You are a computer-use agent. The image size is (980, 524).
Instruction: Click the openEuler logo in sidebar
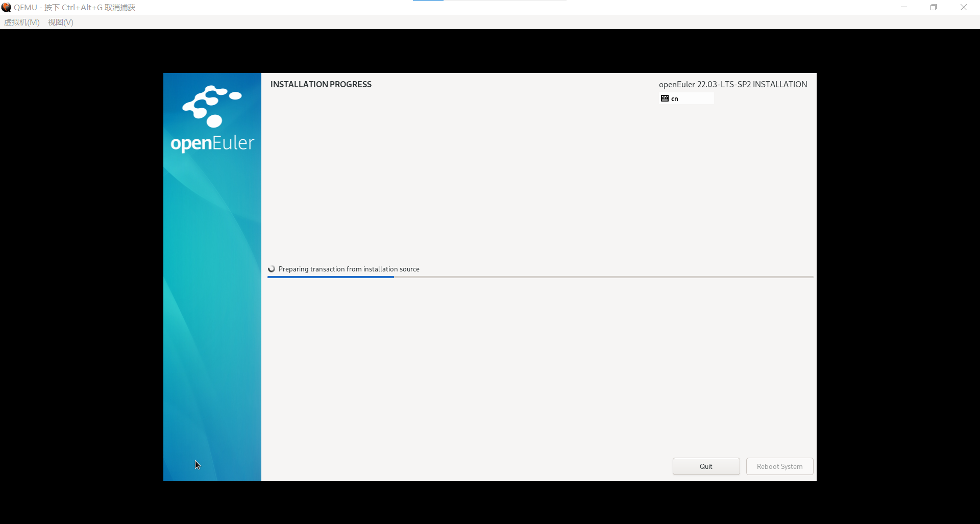[212, 119]
